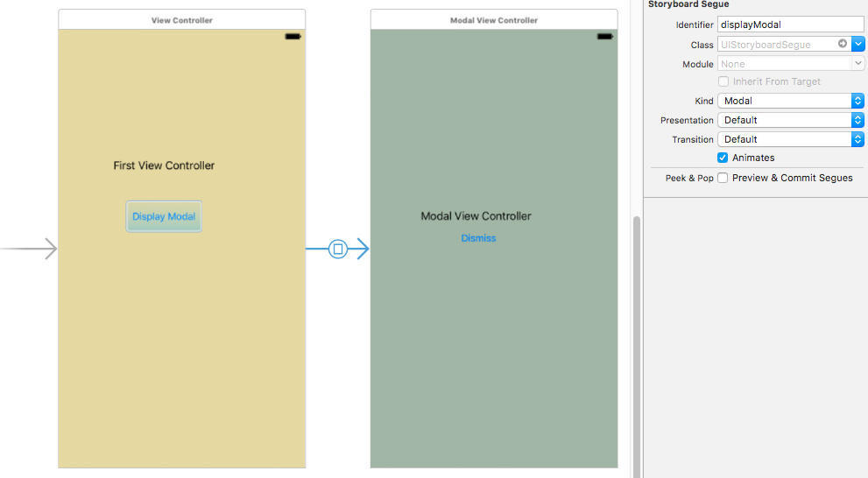868x478 pixels.
Task: Click the segue arrowhead pointing to modal scene
Action: point(361,250)
